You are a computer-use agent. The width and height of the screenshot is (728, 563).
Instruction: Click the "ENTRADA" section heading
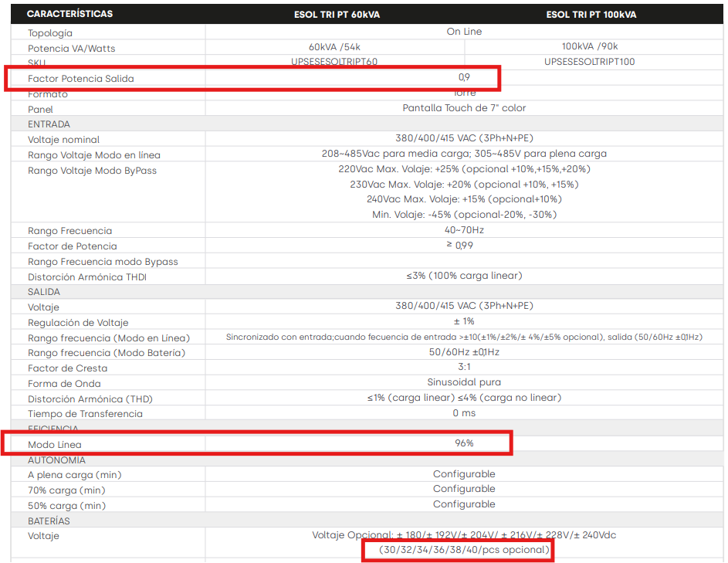49,124
